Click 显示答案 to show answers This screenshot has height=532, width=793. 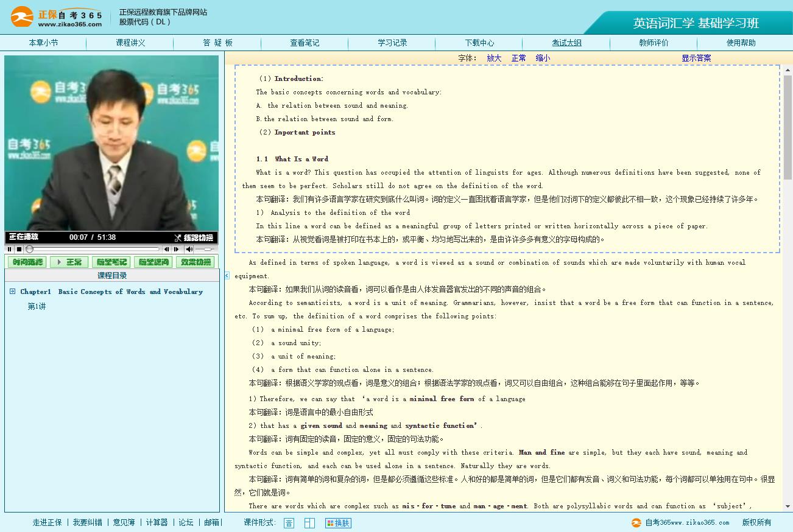pyautogui.click(x=696, y=58)
